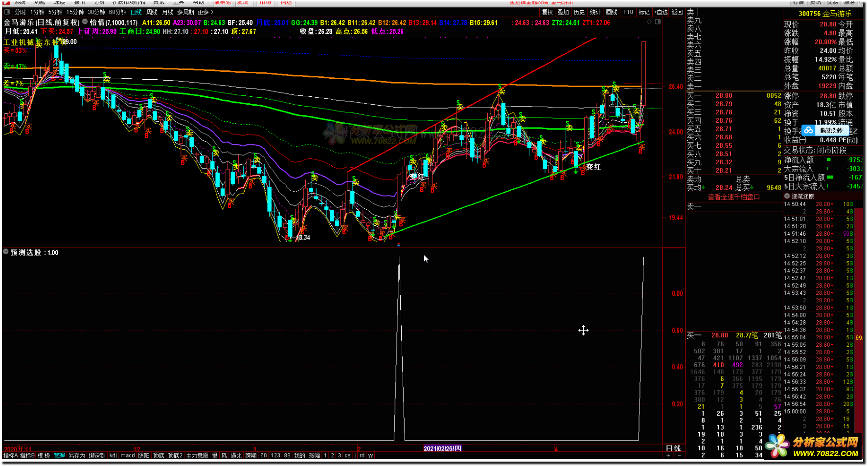
Task: Select the 1分钟 period
Action: click(37, 12)
